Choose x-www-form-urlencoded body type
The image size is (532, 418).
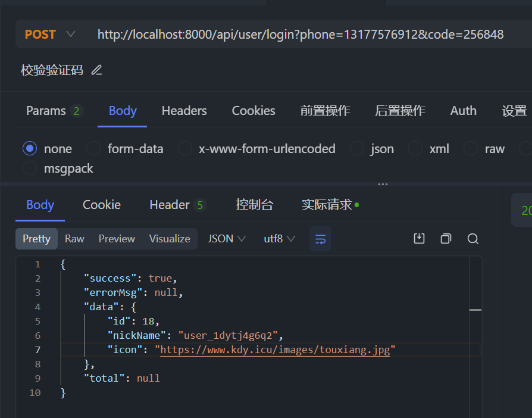[x=185, y=149]
